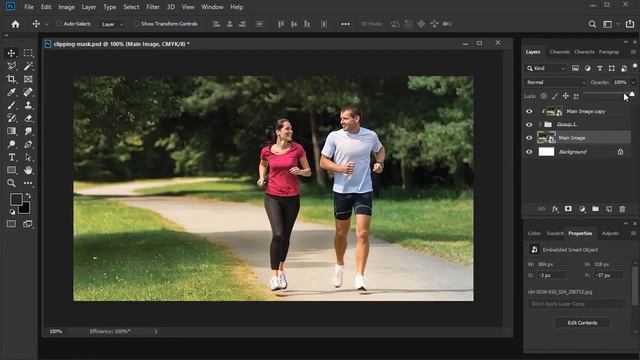Enable Show Transform Controls checkbox
Image resolution: width=640 pixels, height=360 pixels.
(x=136, y=24)
